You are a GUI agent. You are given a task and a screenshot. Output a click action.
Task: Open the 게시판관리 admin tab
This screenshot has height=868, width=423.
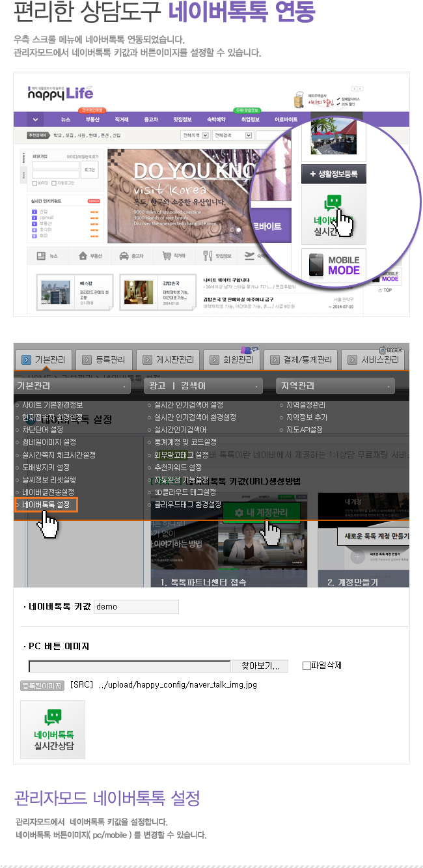tap(167, 359)
